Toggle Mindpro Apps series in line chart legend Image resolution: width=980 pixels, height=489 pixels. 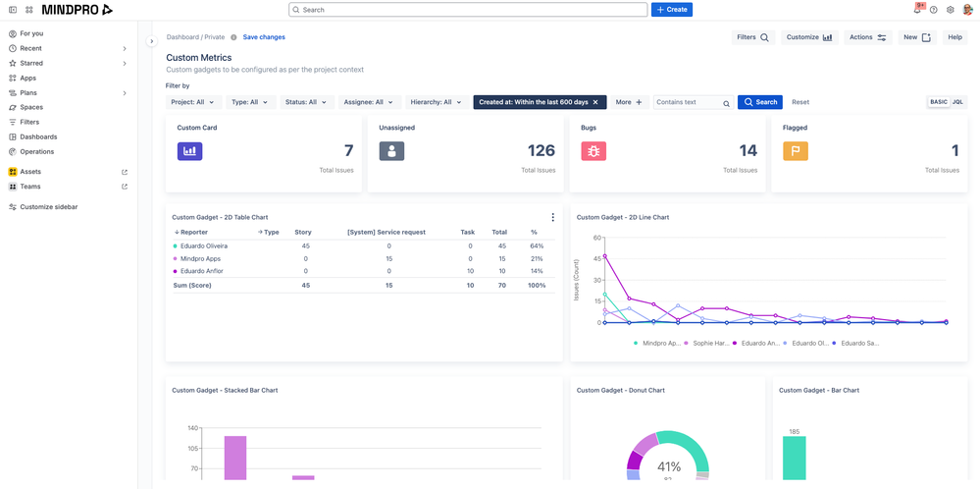[x=656, y=343]
